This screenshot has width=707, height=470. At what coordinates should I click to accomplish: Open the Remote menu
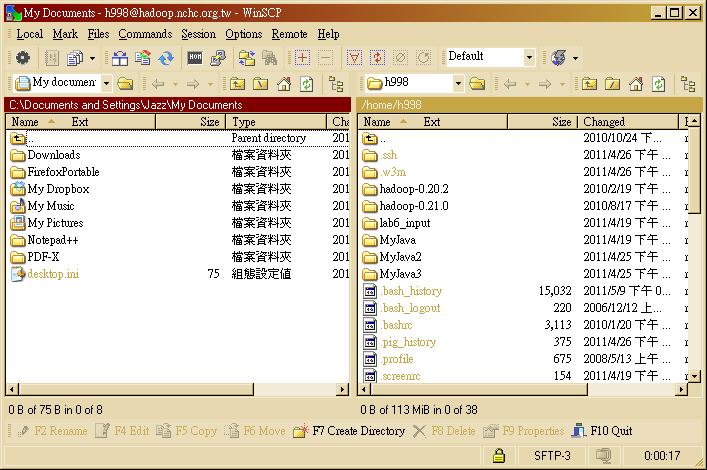click(289, 34)
